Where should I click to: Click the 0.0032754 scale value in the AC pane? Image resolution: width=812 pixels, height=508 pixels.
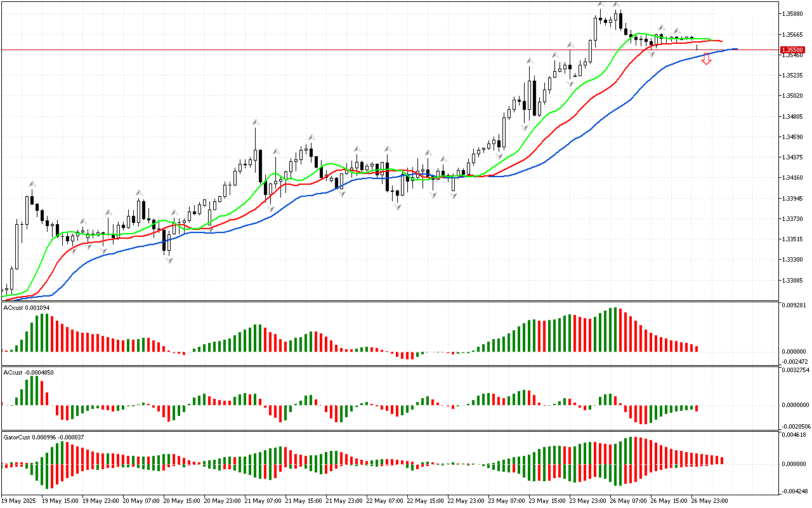coord(795,370)
